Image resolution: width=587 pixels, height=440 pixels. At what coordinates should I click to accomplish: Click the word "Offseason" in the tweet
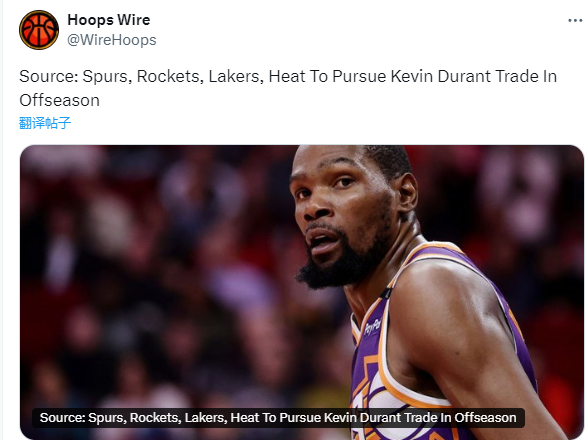pyautogui.click(x=60, y=100)
